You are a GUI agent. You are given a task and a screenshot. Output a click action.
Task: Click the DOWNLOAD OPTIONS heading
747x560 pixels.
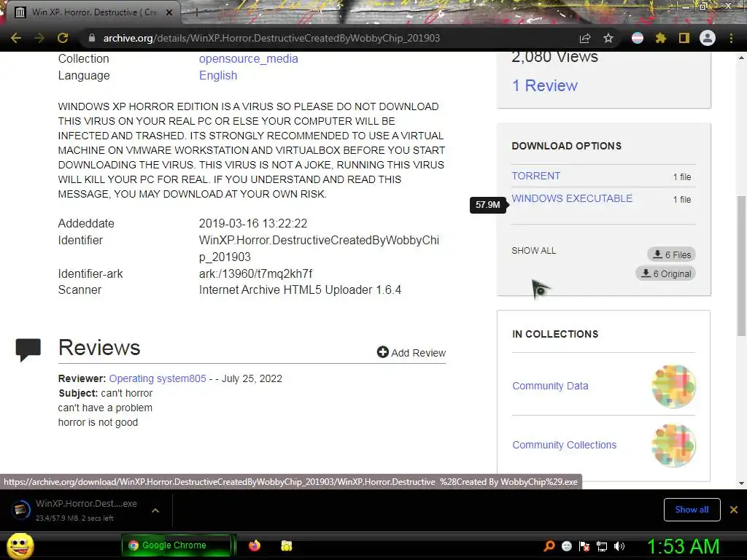point(566,146)
